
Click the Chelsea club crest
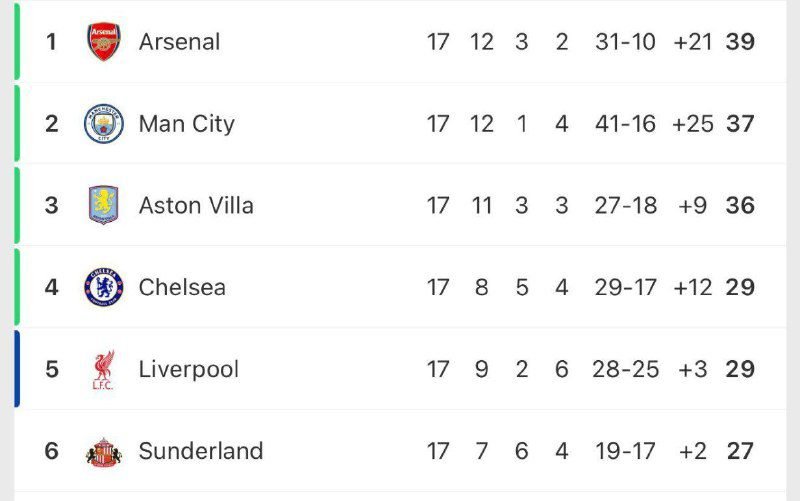tap(103, 287)
